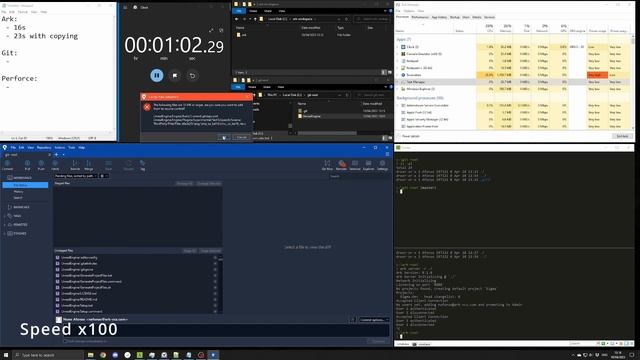640x360 pixels.
Task: Stage UnrealEngine/.gitattributes using its checkbox
Action: click(x=58, y=264)
